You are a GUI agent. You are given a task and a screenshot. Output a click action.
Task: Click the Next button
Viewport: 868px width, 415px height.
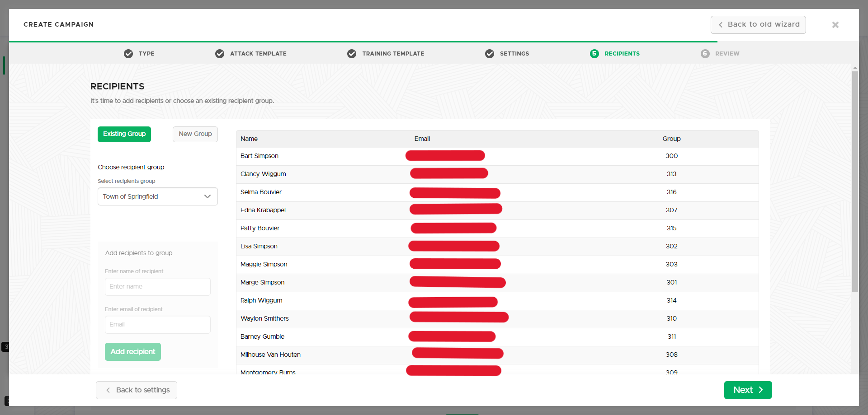tap(748, 390)
